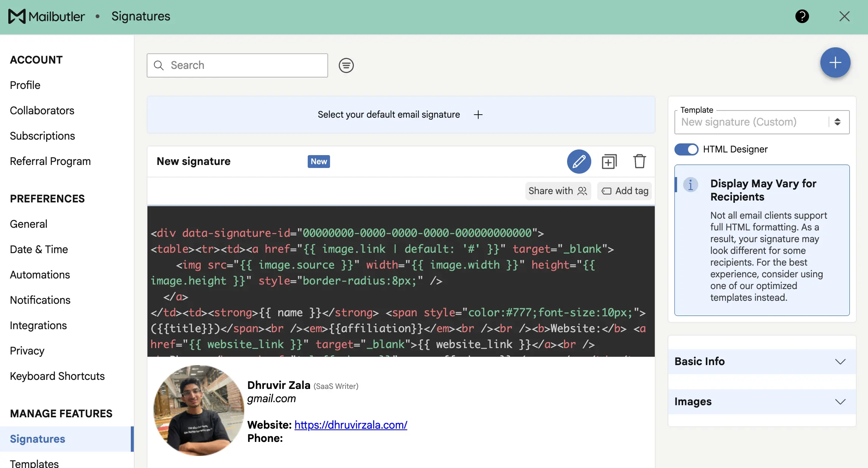Click the pencil edit signature icon

tap(579, 162)
